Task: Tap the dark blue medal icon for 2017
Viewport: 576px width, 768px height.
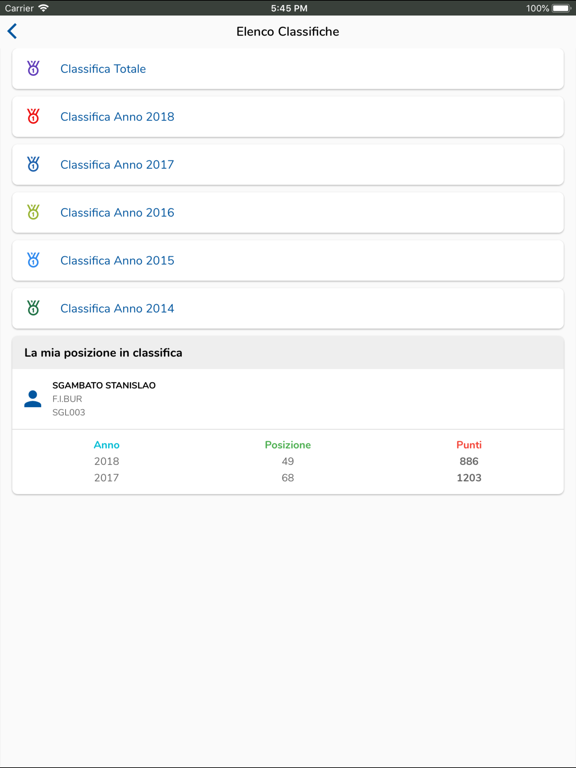Action: pos(33,164)
